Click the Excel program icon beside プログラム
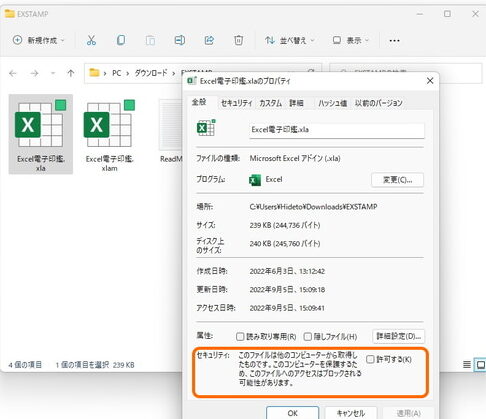 (255, 180)
